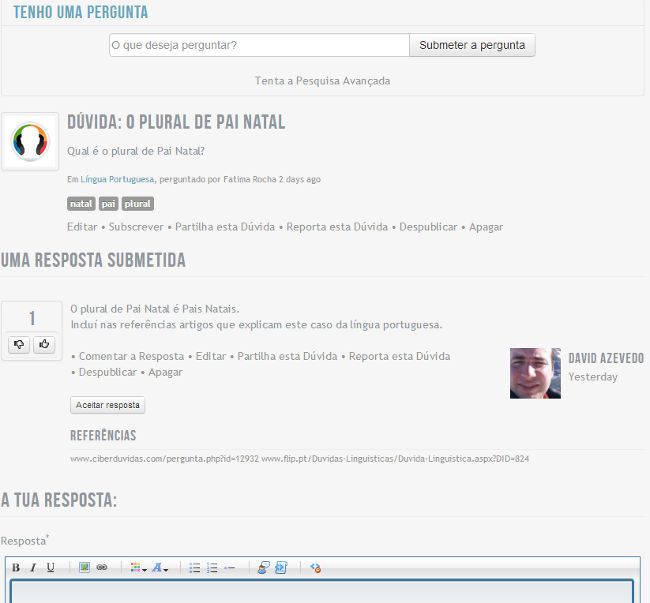The width and height of the screenshot is (650, 603).
Task: Open 'Tenta a Pesquisa Avançada' link
Action: (322, 80)
